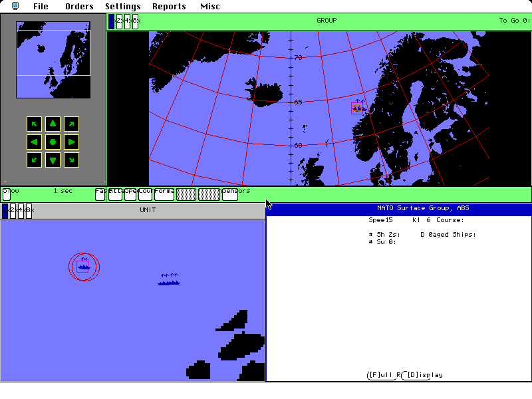The image size is (532, 399).
Task: Open the Orders menu
Action: click(x=79, y=6)
